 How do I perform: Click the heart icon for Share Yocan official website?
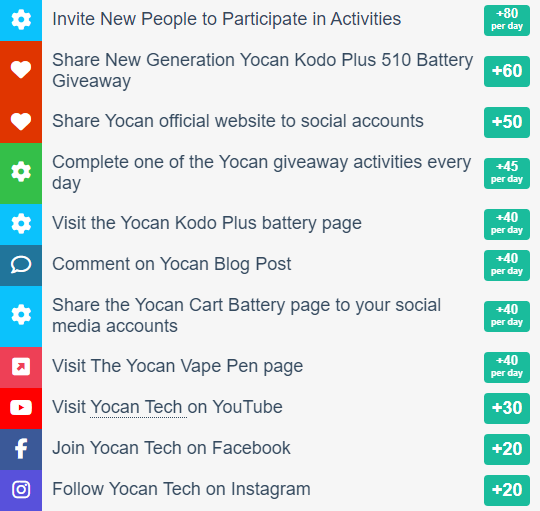click(x=21, y=122)
